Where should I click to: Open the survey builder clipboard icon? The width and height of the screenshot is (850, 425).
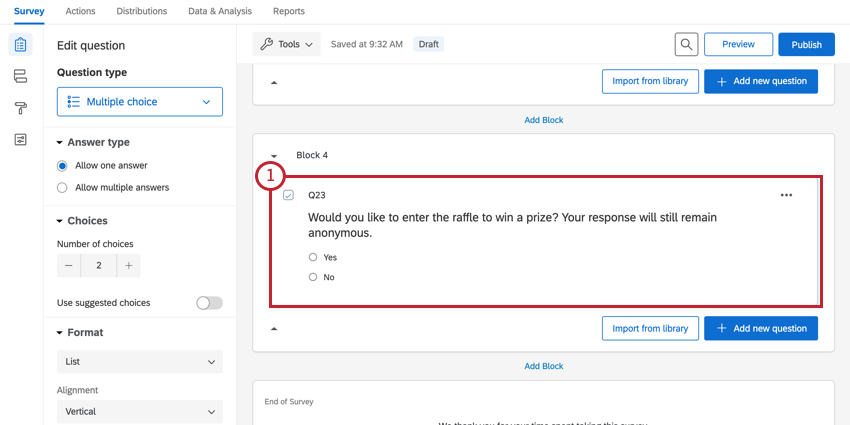click(20, 45)
